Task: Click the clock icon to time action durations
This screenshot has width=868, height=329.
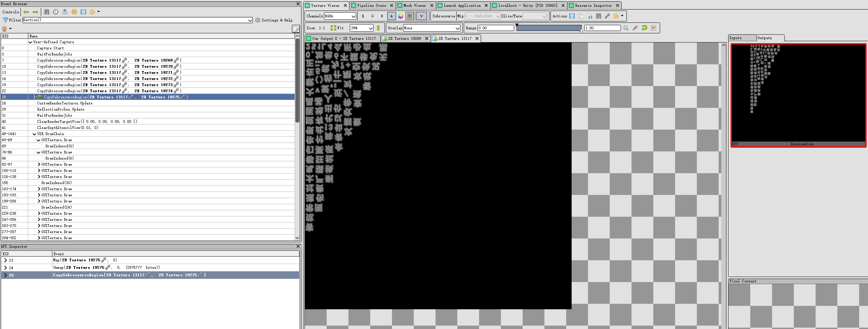Action: (x=56, y=12)
